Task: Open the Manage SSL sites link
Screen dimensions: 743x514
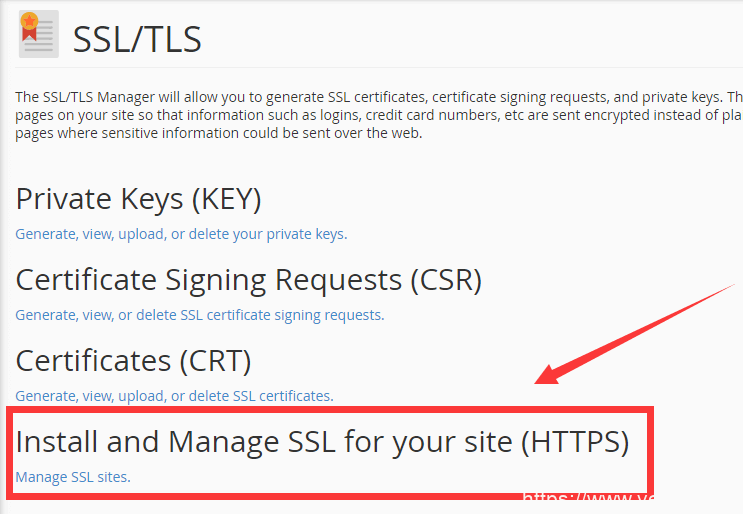Action: [x=72, y=477]
